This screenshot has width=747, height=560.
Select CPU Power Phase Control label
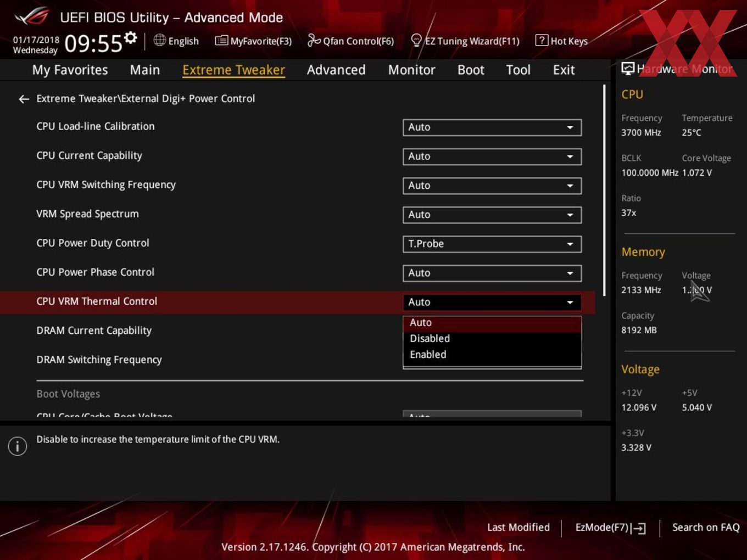click(x=96, y=272)
